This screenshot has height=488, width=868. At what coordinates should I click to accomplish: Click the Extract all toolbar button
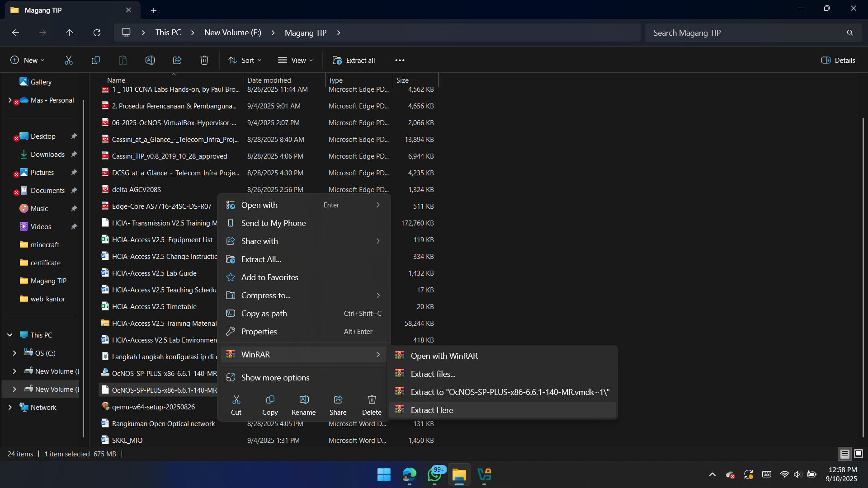tap(354, 60)
